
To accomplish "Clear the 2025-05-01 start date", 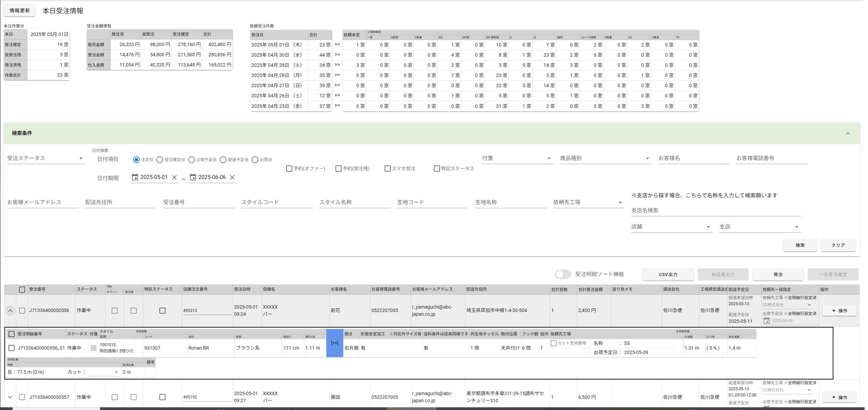I will click(x=174, y=177).
